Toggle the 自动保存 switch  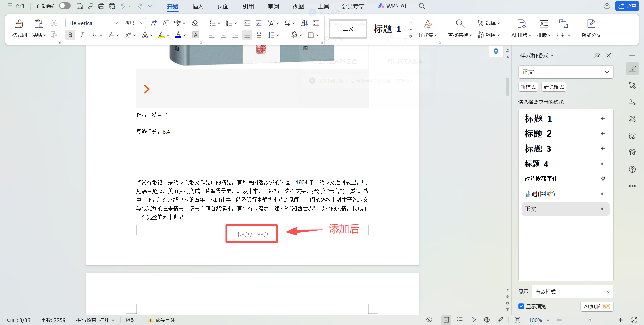(64, 6)
